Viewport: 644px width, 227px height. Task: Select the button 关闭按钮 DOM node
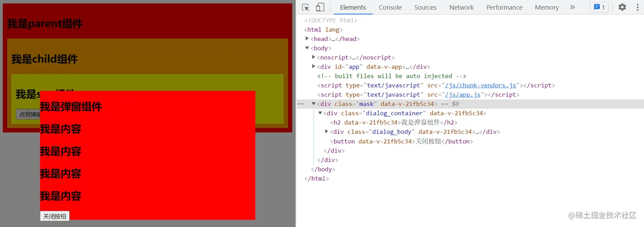point(402,141)
